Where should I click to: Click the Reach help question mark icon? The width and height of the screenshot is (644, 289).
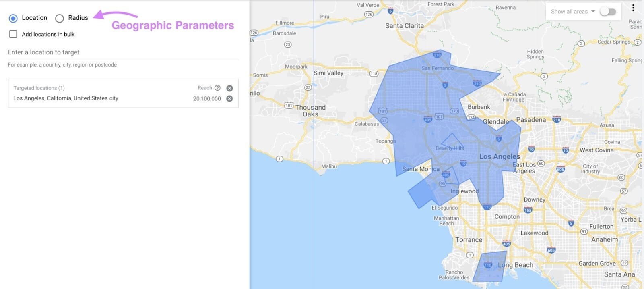pyautogui.click(x=217, y=88)
